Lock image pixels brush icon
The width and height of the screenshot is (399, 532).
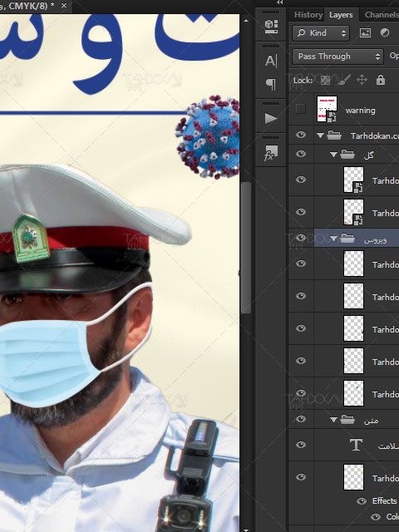point(344,80)
